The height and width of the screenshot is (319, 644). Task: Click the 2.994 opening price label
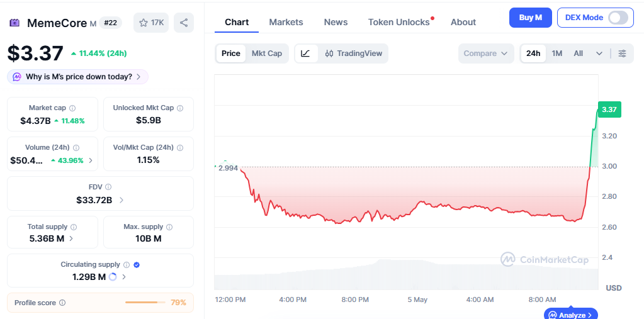pos(229,169)
